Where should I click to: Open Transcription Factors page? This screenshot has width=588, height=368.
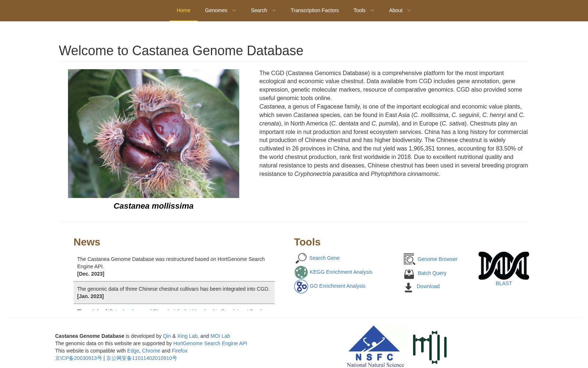(x=315, y=10)
